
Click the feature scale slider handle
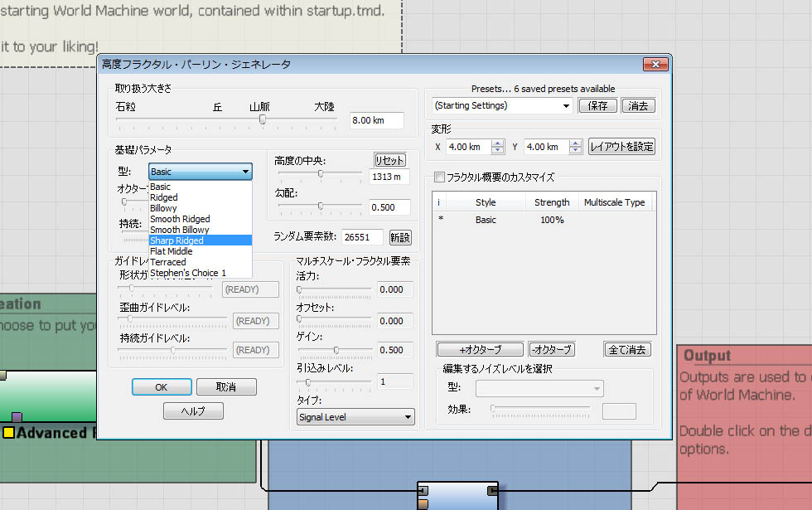point(263,119)
